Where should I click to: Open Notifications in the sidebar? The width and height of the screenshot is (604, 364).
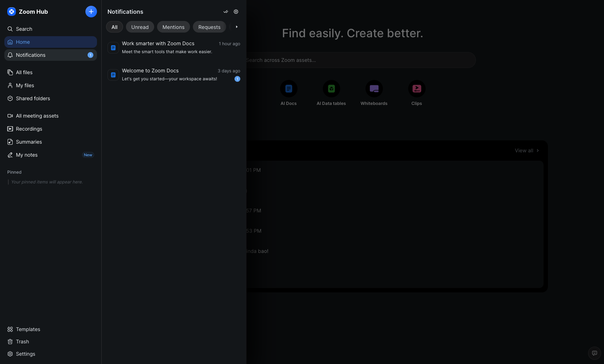coord(51,55)
